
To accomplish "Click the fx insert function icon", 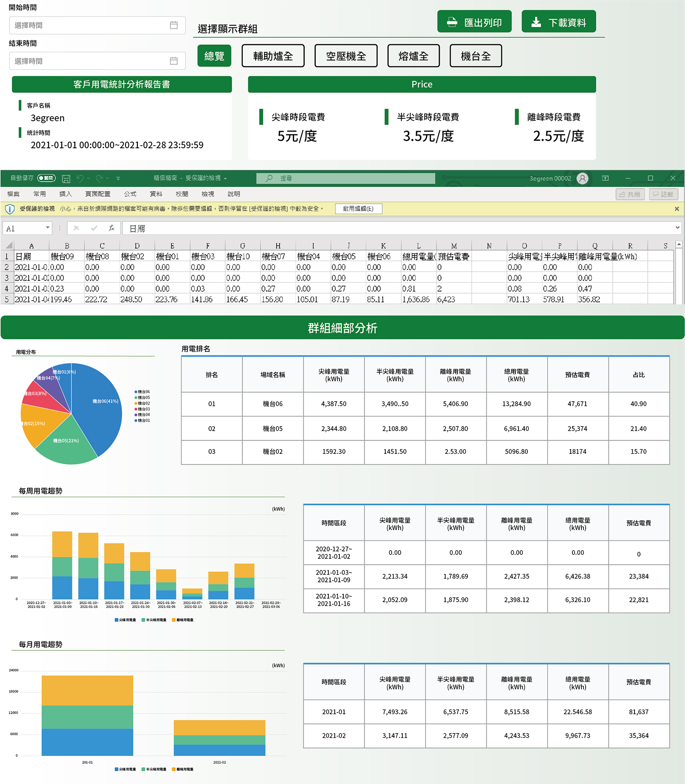I will coord(111,228).
